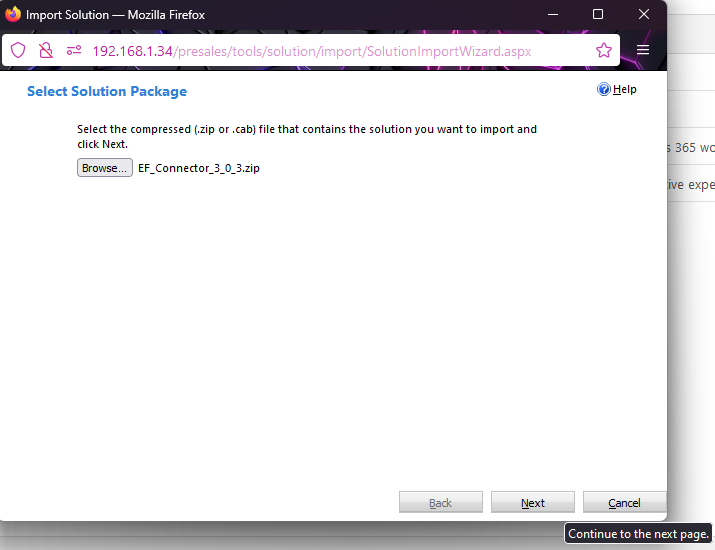715x550 pixels.
Task: Minimize the Import Solution window
Action: coord(552,15)
